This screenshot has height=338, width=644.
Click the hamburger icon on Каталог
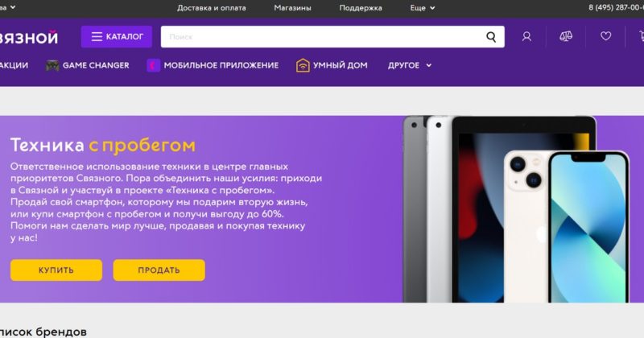(x=97, y=36)
